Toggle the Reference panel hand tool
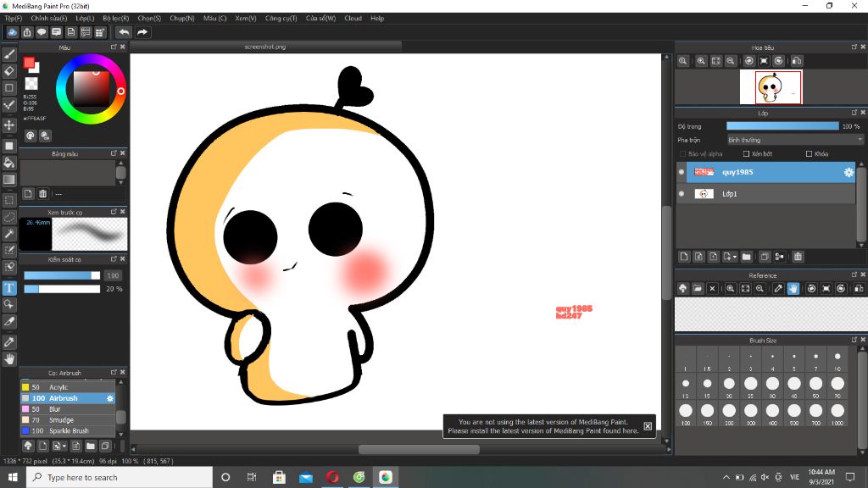The width and height of the screenshot is (868, 488). [793, 288]
